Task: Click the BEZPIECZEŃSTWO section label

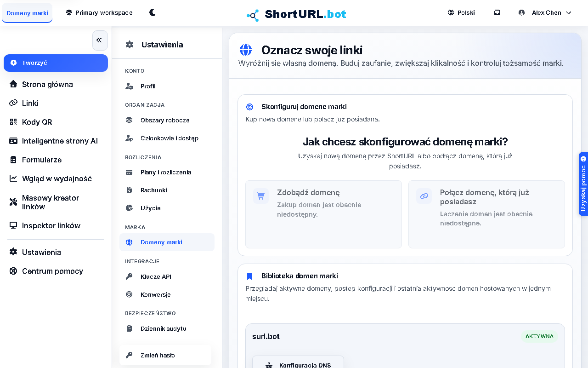Action: click(x=151, y=313)
